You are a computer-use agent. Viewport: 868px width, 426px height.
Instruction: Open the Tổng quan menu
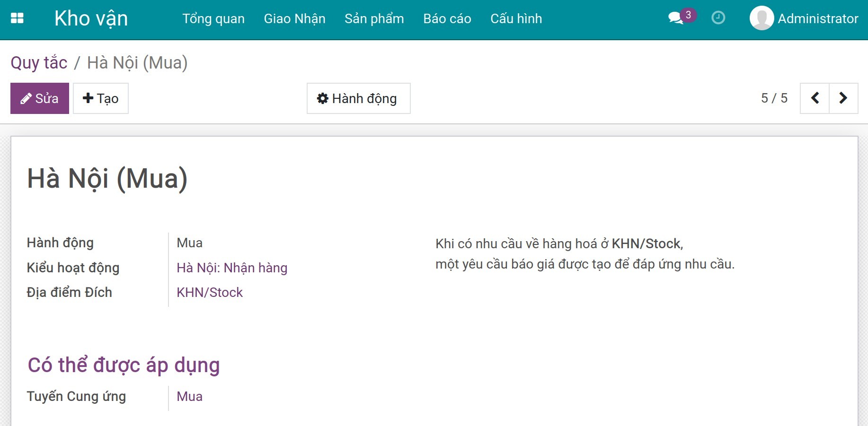(213, 19)
